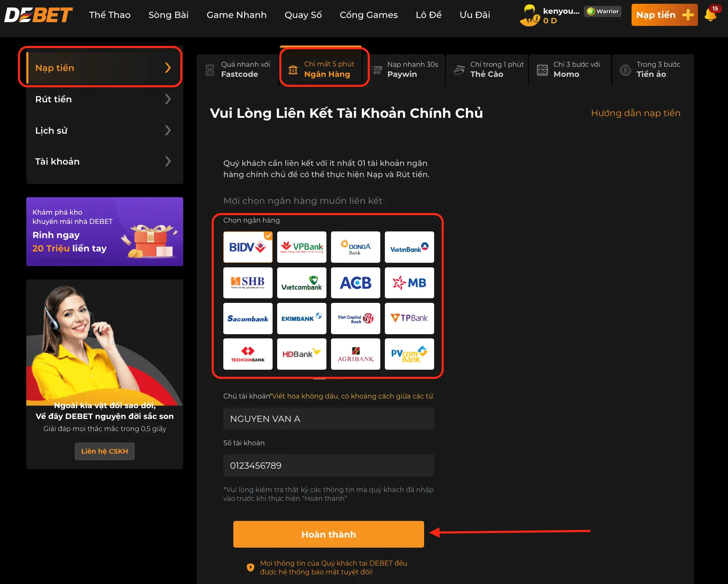This screenshot has height=584, width=728.
Task: Open user avatar profile icon
Action: click(x=530, y=15)
